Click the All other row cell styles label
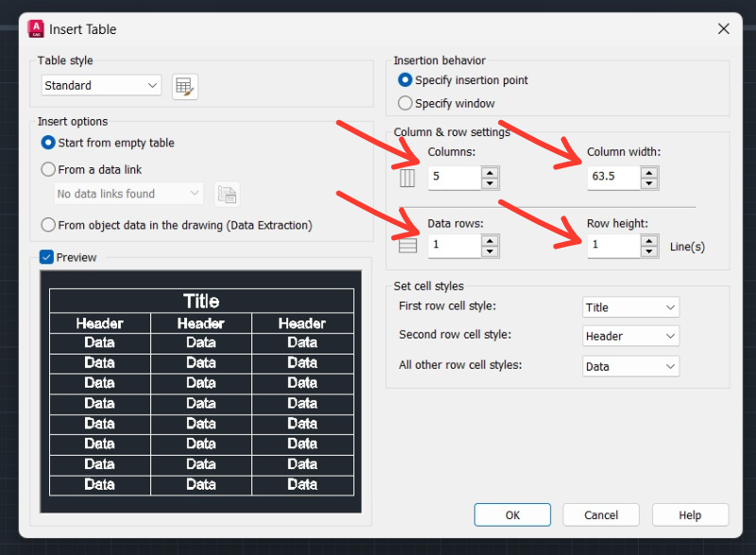 coord(460,365)
